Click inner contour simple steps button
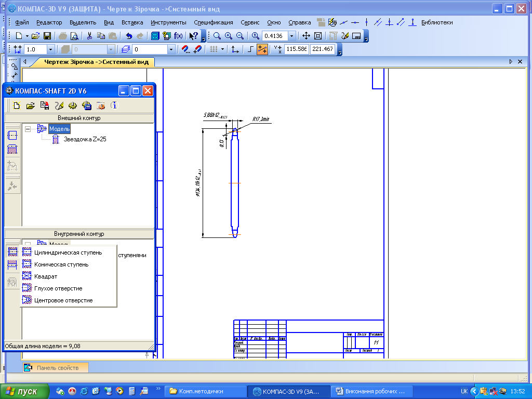Viewport: 532px width, 399px height. click(x=12, y=251)
